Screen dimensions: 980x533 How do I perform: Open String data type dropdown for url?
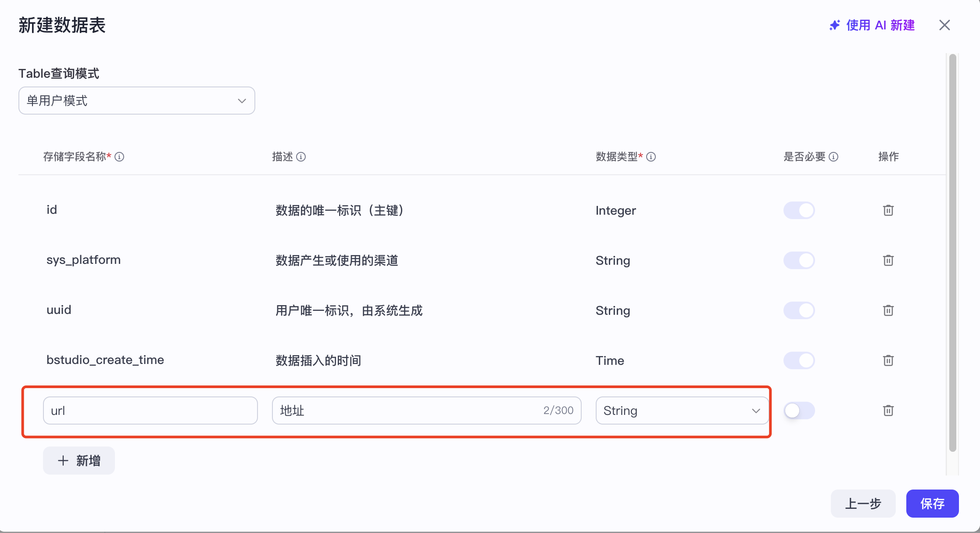click(681, 411)
